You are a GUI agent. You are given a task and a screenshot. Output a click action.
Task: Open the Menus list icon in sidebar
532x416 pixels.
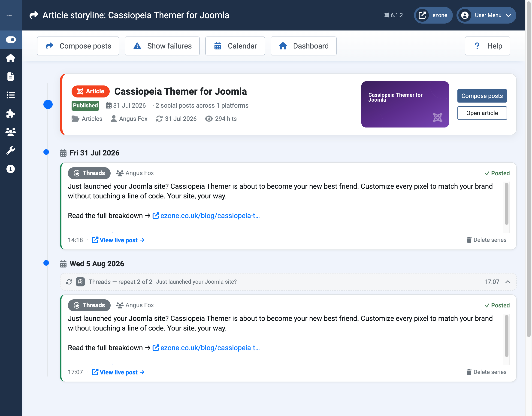[11, 95]
